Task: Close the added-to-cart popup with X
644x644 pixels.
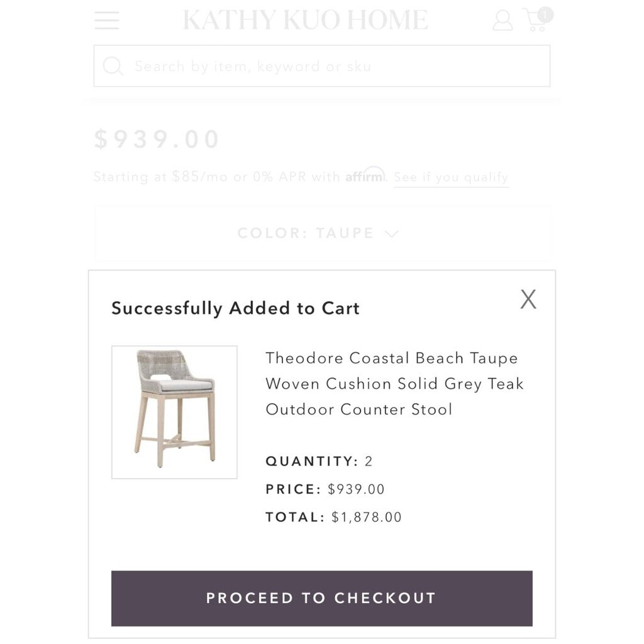Action: coord(528,299)
